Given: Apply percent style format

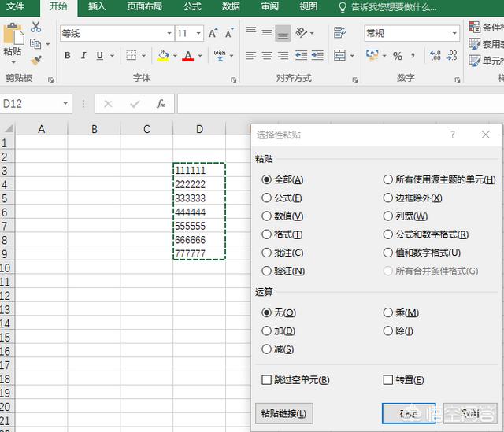Looking at the screenshot, I should [398, 56].
